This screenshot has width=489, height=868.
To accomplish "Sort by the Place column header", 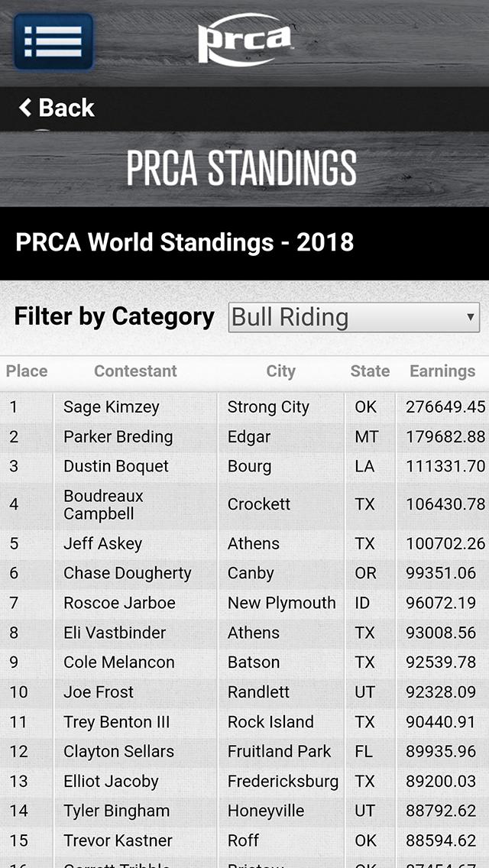I will [27, 371].
